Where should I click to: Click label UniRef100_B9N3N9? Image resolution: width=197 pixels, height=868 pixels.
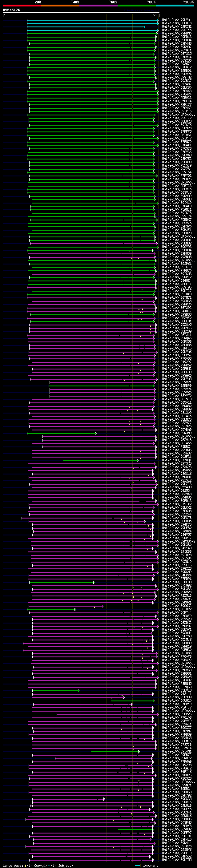point(177,433)
